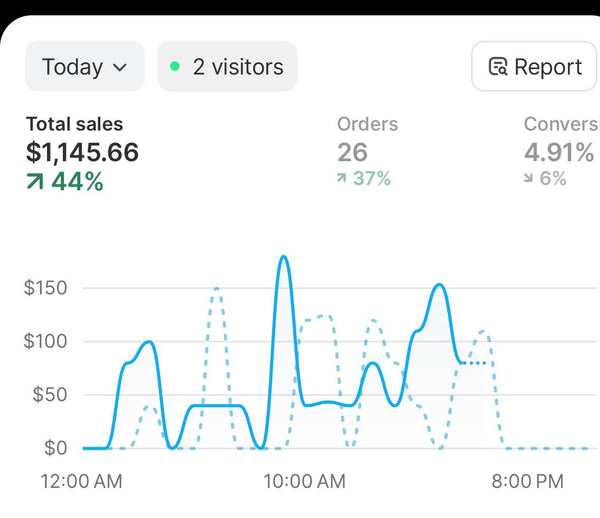Open the 2 visitors live view
The width and height of the screenshot is (600, 518).
tap(227, 67)
